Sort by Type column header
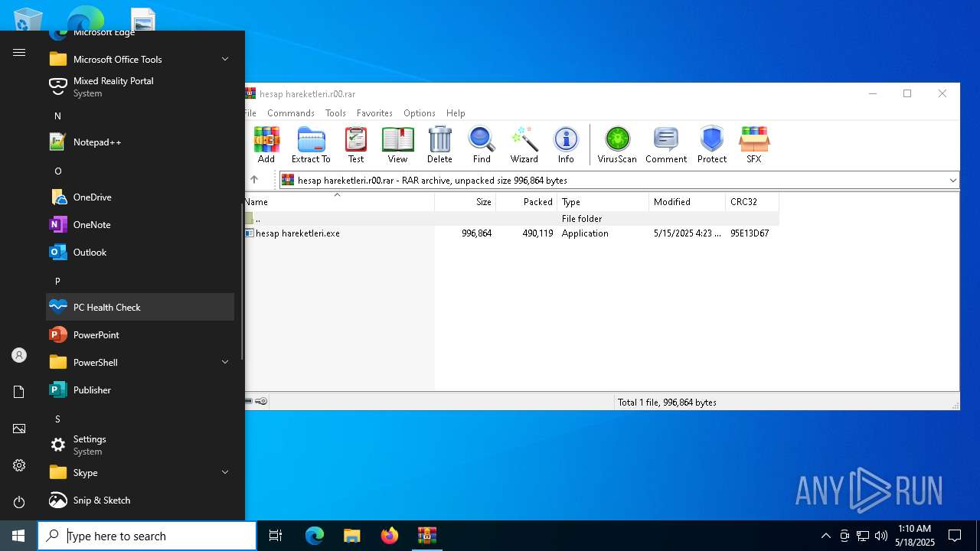Image resolution: width=980 pixels, height=551 pixels. [x=603, y=202]
